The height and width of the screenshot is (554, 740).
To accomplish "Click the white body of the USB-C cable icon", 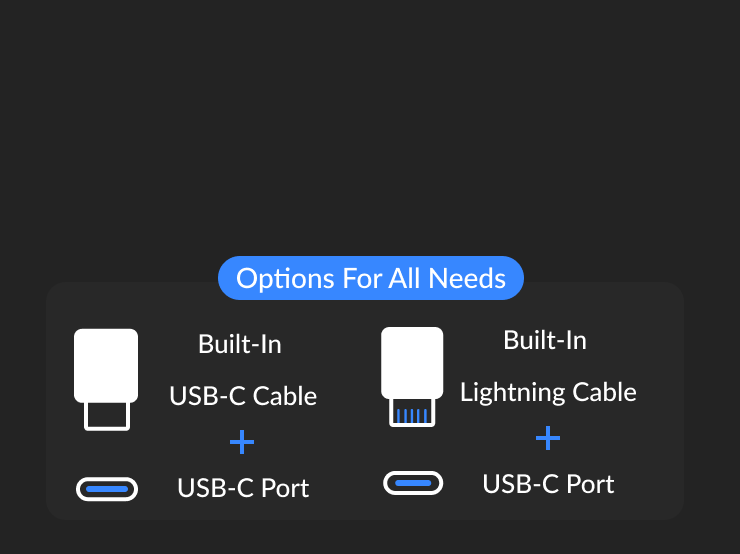I will click(106, 365).
